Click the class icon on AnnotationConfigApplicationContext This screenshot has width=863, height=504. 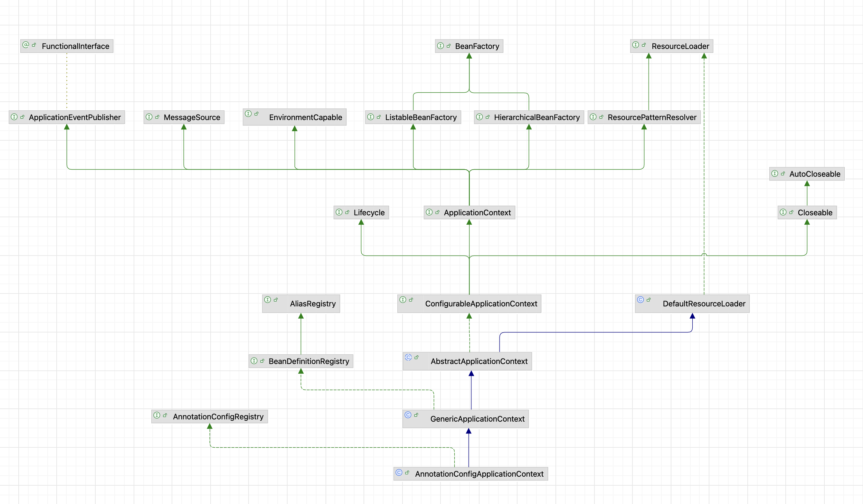[399, 472]
